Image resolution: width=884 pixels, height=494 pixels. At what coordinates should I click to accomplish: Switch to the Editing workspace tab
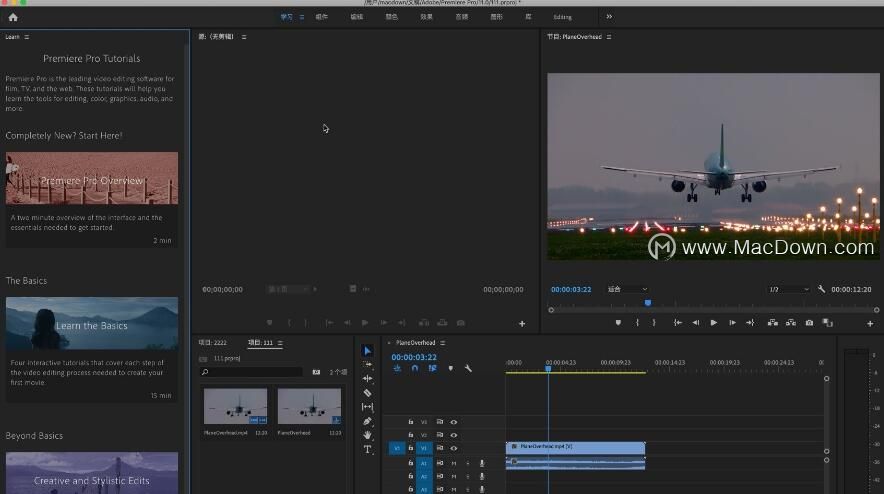[562, 17]
